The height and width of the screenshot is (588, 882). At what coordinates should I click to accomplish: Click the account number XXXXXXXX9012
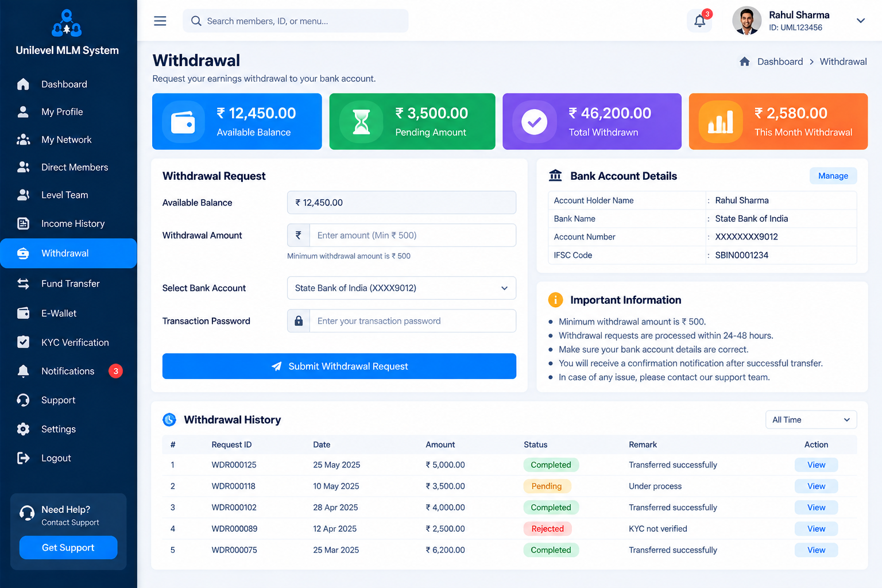[746, 237]
